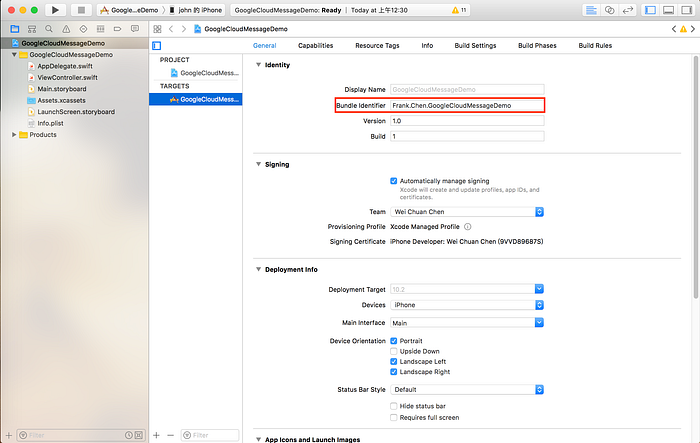Show the Version editor
The height and width of the screenshot is (443, 700).
click(628, 10)
